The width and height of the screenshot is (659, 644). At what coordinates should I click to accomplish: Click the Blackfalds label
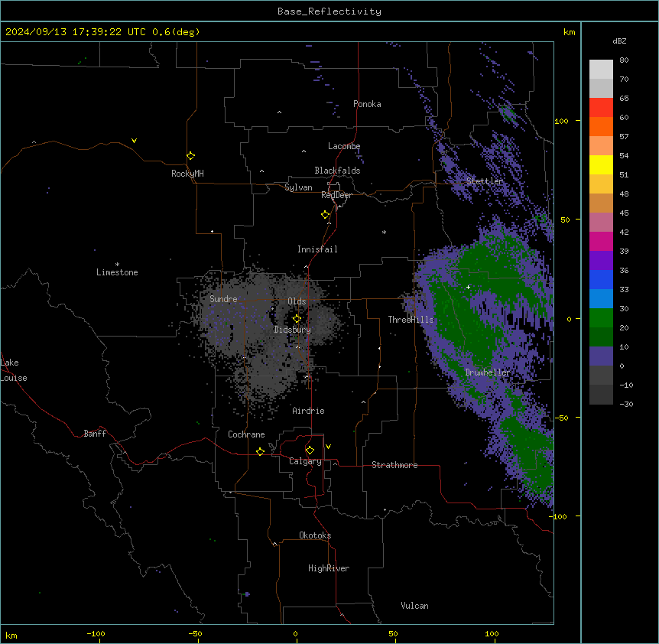click(337, 171)
